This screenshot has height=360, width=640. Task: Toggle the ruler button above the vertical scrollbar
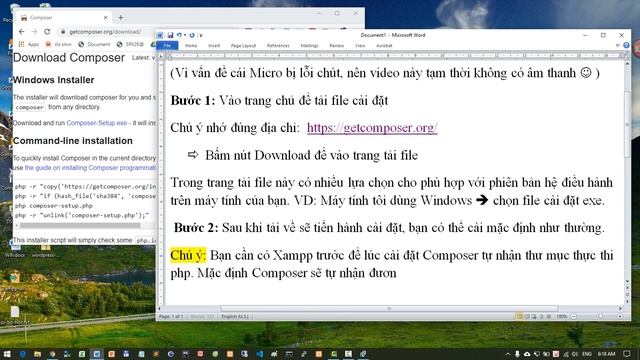point(627,57)
